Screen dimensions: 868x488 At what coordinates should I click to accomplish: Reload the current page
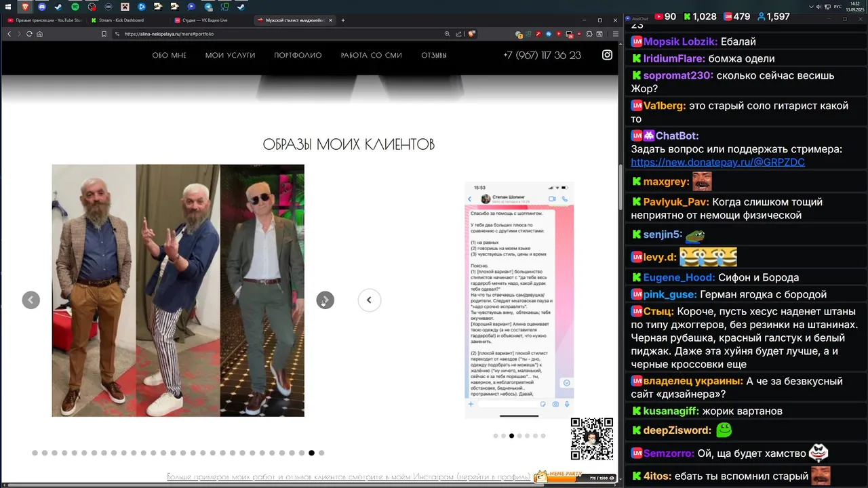[29, 34]
